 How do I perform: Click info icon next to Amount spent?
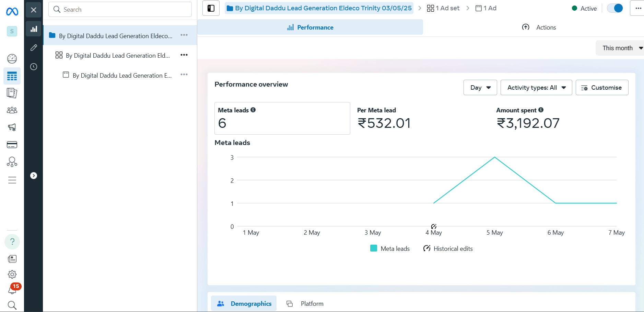tap(541, 110)
